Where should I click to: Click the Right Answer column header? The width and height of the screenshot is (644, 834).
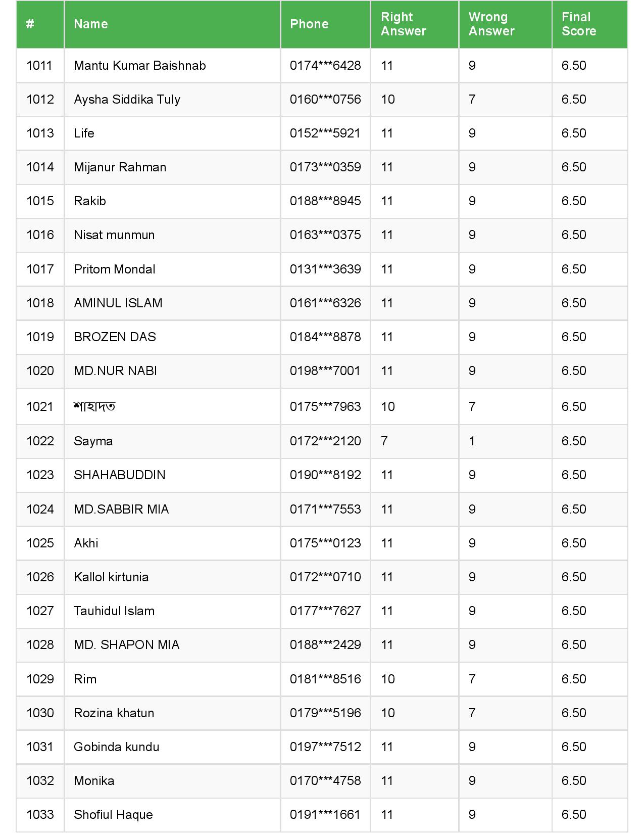click(403, 24)
